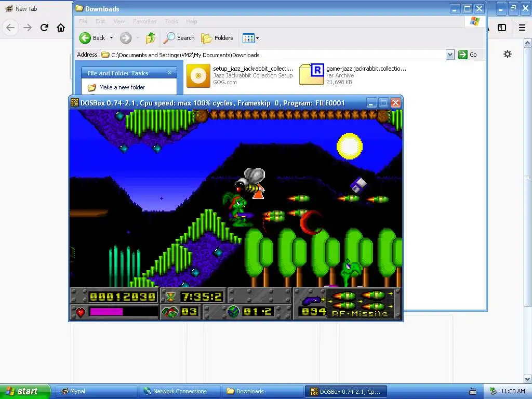Click the planet world level icon
This screenshot has height=399, width=532.
[233, 312]
